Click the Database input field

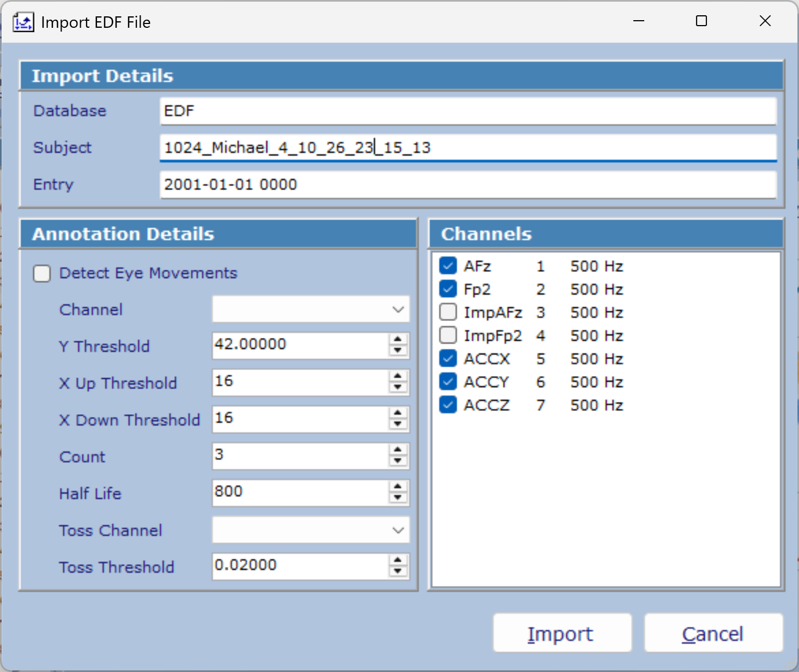click(x=468, y=111)
